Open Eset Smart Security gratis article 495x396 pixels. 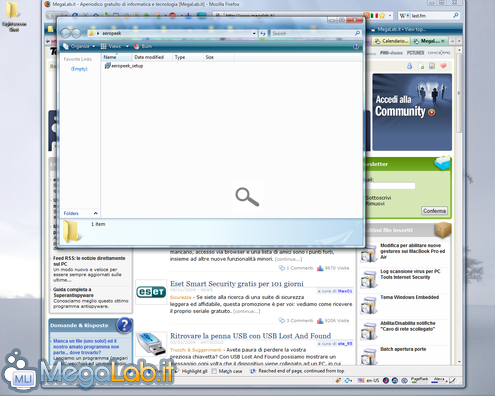pos(237,284)
